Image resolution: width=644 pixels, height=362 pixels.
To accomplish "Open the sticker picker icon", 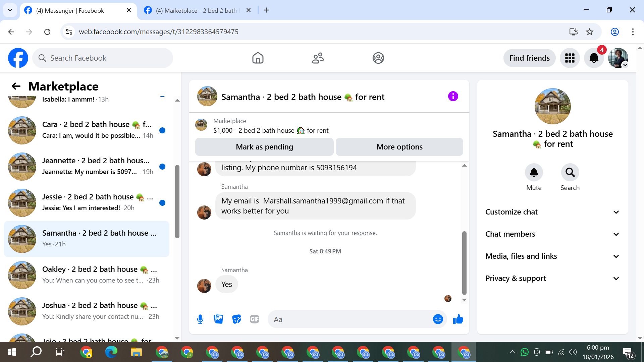I will tap(236, 319).
